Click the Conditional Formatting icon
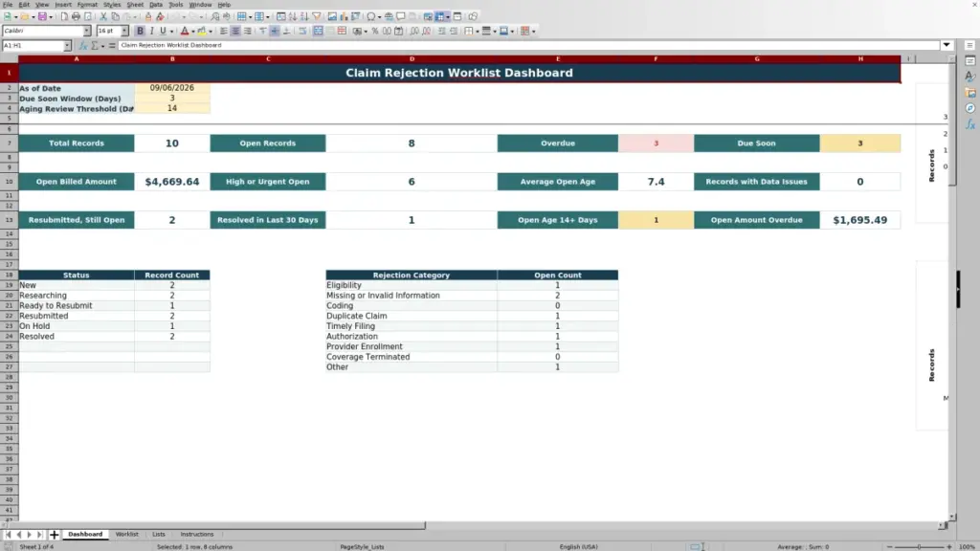980x551 pixels. (524, 32)
